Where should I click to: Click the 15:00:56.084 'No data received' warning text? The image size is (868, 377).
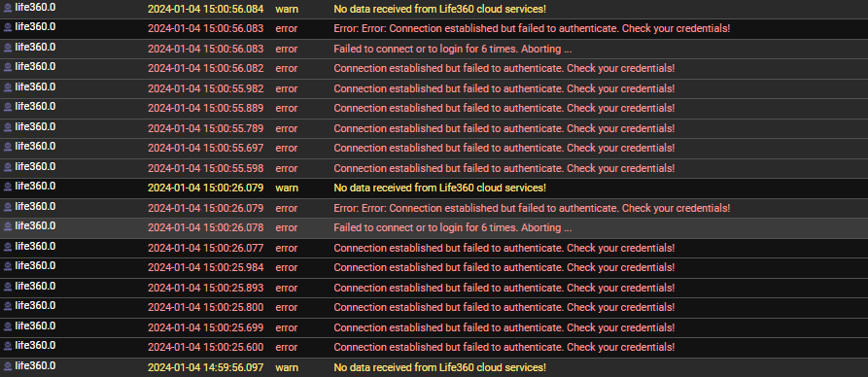coord(439,9)
